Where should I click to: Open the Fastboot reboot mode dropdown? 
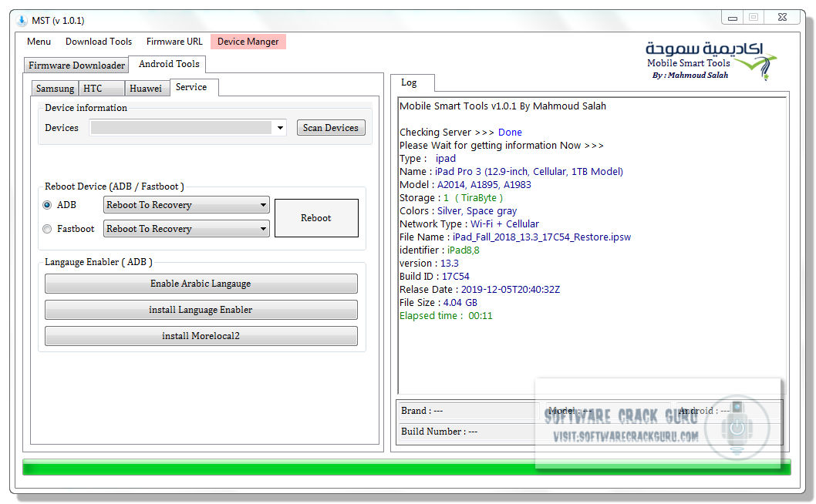(187, 229)
